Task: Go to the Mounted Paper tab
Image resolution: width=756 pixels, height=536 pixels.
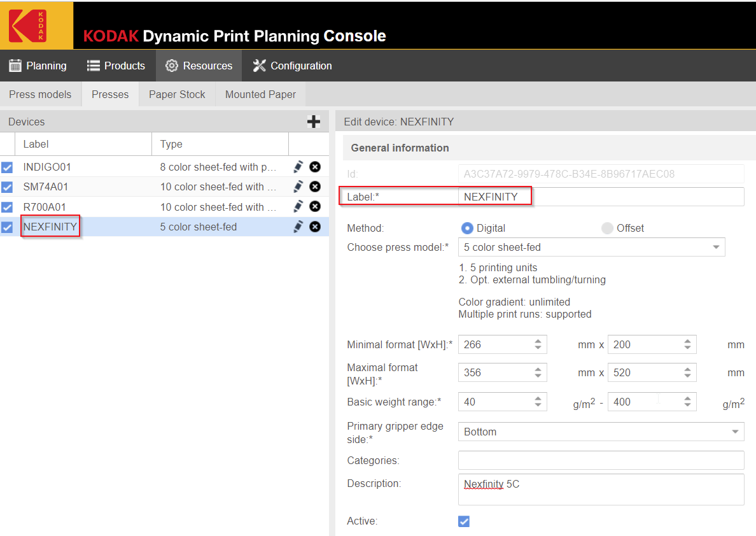Action: pos(260,94)
